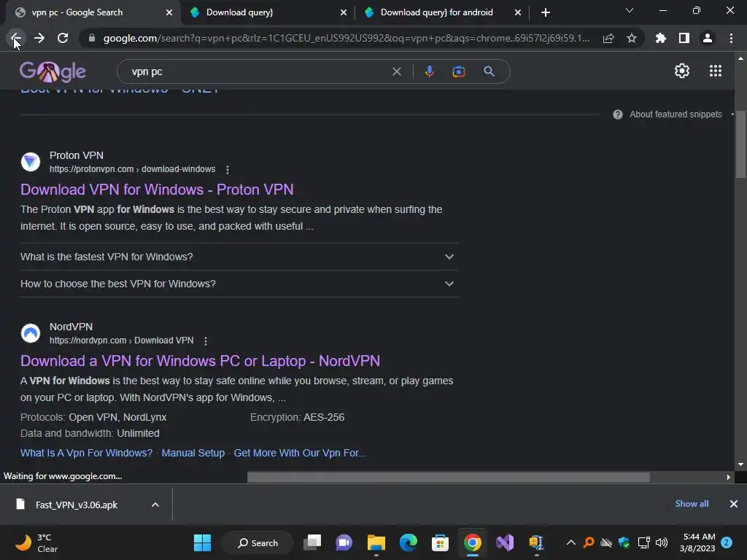
Task: Reload the current page
Action: pos(63,38)
